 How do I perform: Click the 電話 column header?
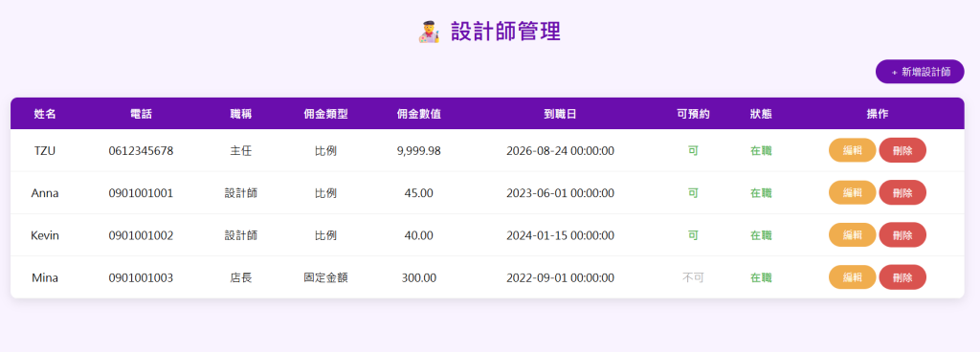point(141,114)
